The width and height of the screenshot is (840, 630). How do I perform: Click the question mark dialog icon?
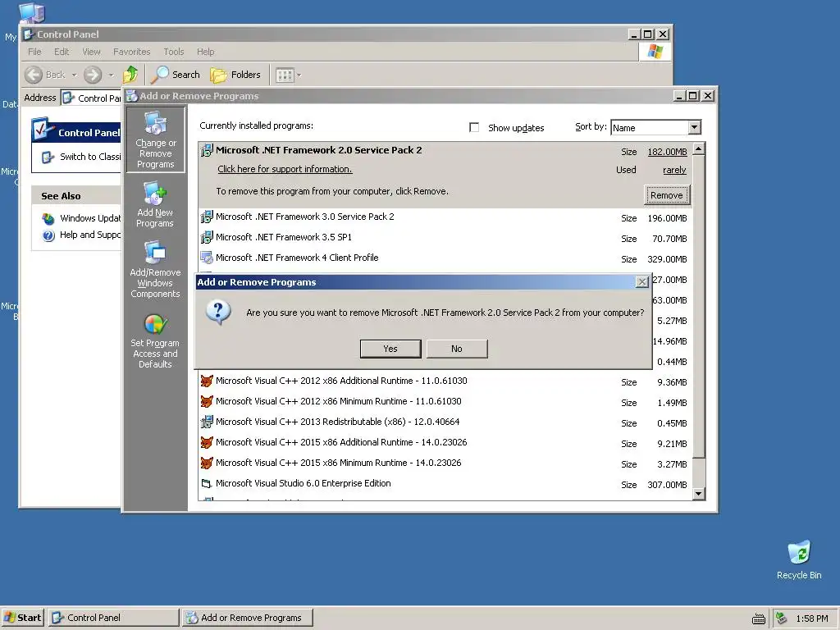tap(218, 313)
